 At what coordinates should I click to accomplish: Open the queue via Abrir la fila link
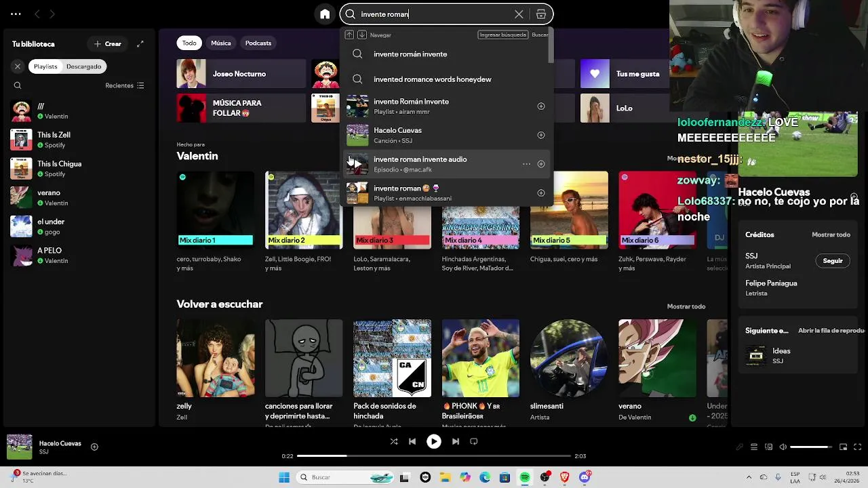831,331
